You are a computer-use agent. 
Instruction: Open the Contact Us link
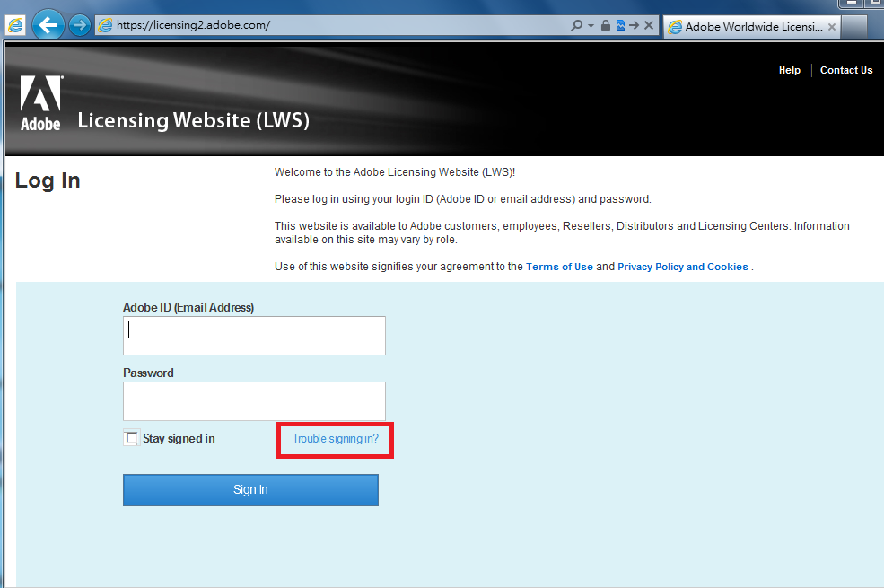coord(846,70)
